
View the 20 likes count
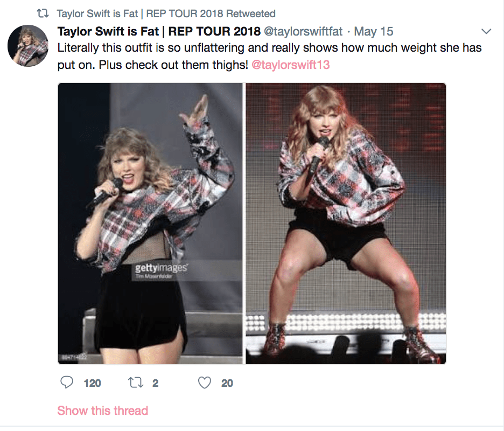click(227, 383)
